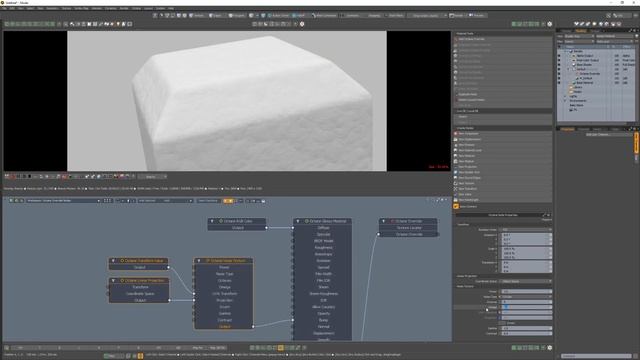The image size is (640, 360).
Task: Click the New Octane Override button
Action: click(x=503, y=39)
